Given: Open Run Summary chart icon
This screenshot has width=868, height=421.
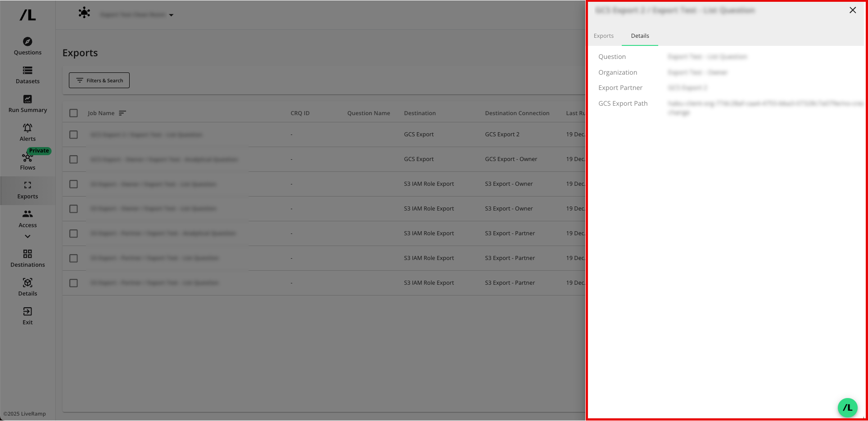Looking at the screenshot, I should click(x=27, y=99).
